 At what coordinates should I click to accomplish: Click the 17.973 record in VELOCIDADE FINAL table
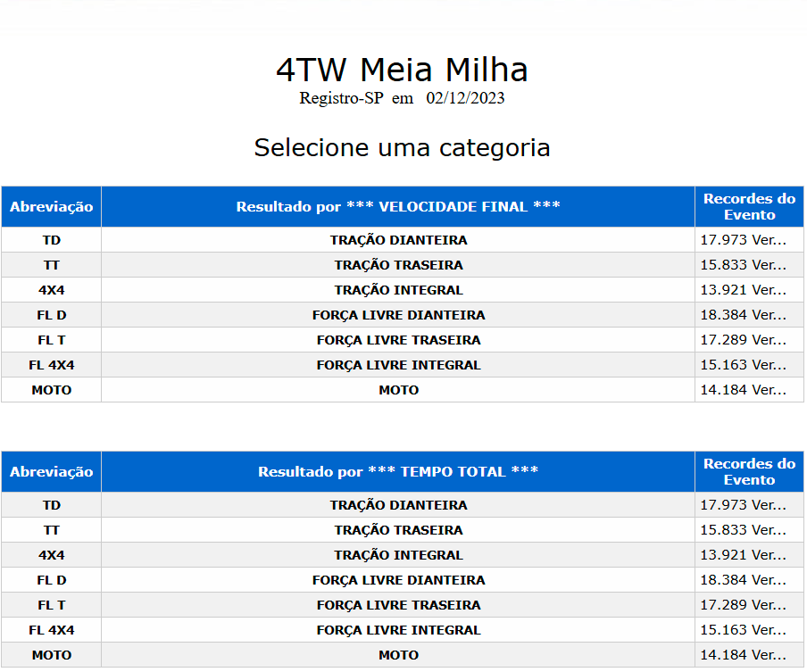(743, 240)
